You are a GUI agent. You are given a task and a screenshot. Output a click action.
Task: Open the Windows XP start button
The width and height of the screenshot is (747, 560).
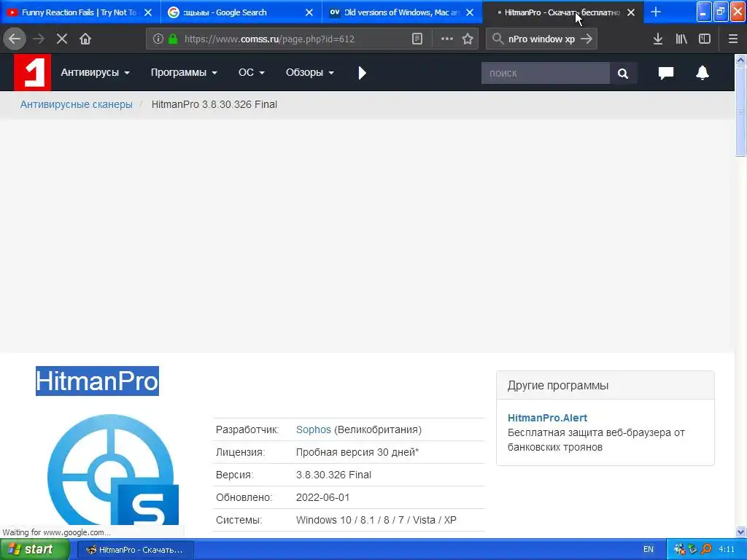pyautogui.click(x=34, y=550)
